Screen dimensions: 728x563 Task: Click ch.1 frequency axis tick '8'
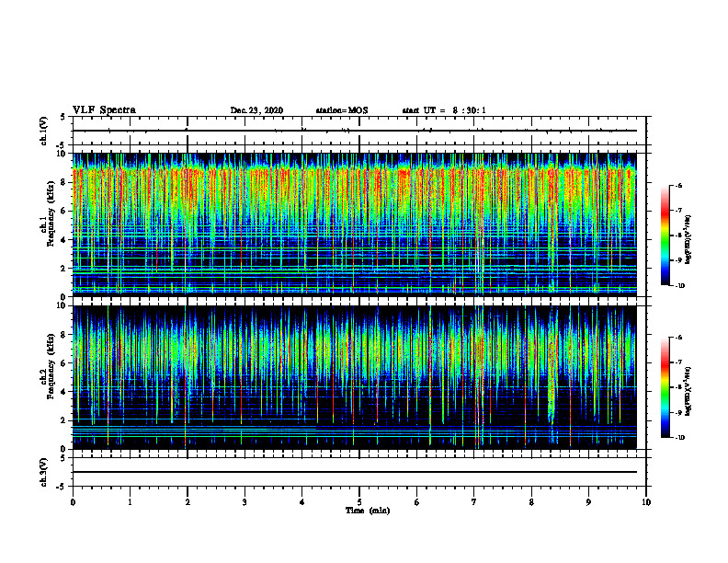point(64,182)
